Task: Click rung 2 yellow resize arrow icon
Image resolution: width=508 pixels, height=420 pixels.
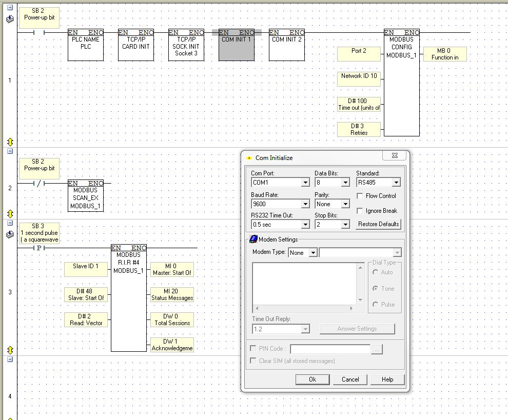Action: coord(10,214)
